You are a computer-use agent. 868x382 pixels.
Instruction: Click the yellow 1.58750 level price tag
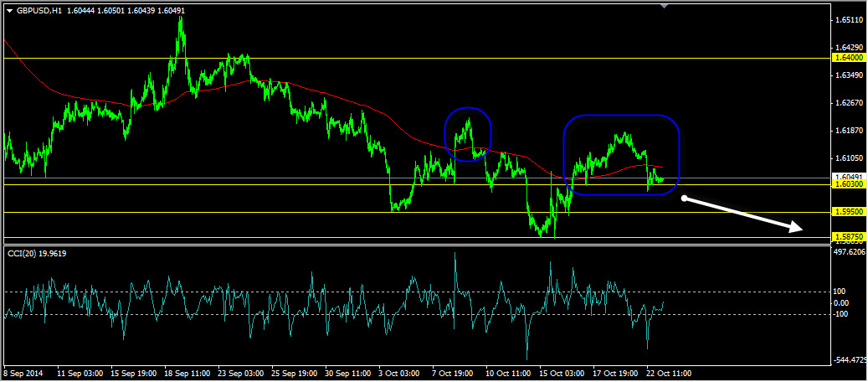pos(848,237)
